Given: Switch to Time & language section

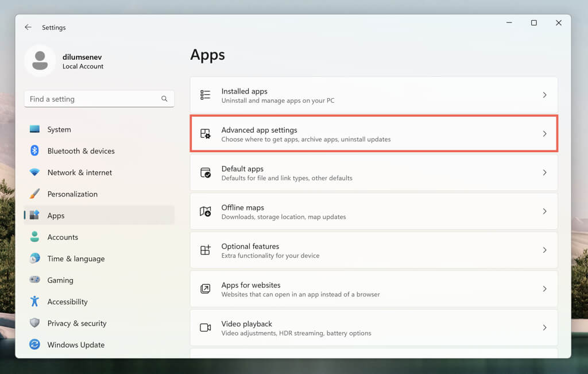Looking at the screenshot, I should click(x=76, y=259).
